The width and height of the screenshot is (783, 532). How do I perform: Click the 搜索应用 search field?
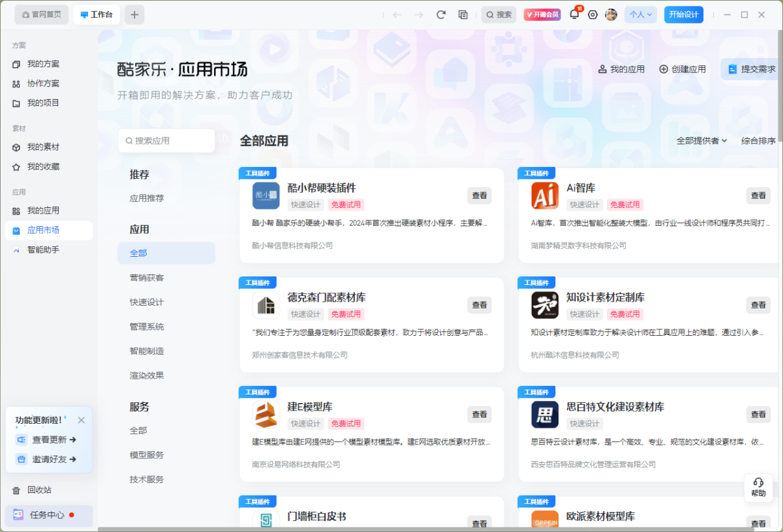[x=166, y=141]
